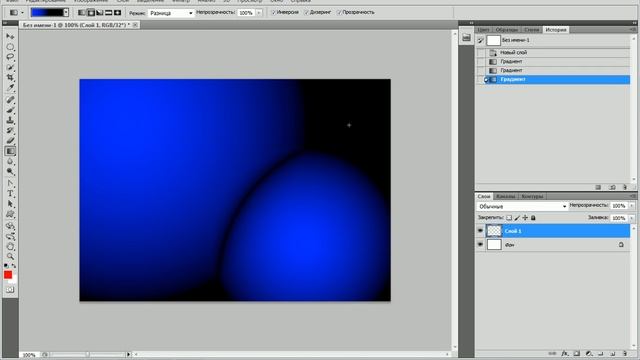Select the Crop tool
640x360 pixels.
point(10,77)
